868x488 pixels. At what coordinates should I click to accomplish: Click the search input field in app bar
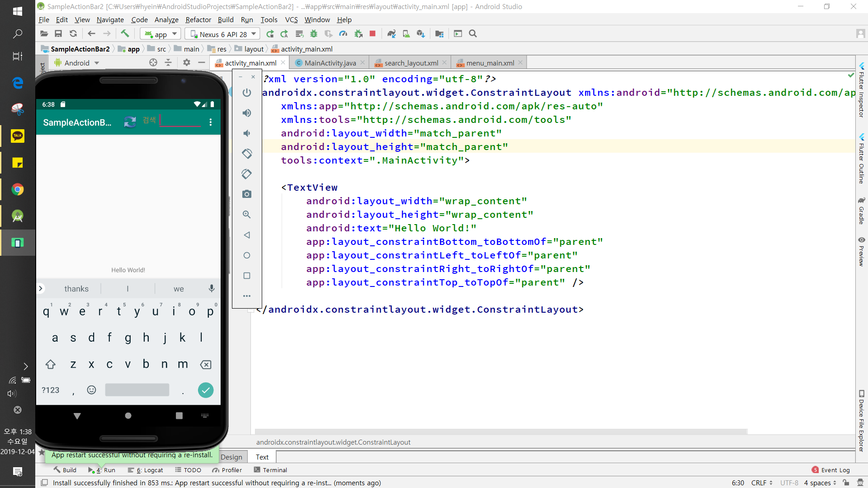pyautogui.click(x=180, y=121)
